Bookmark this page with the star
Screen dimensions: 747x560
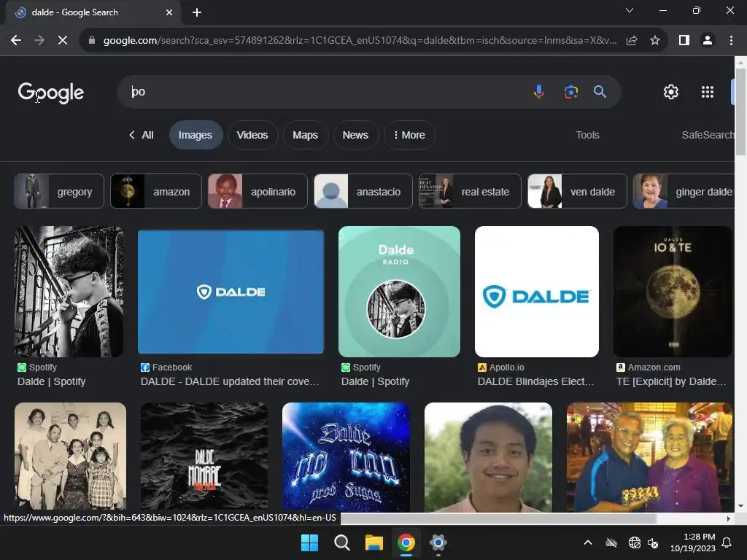pos(655,41)
